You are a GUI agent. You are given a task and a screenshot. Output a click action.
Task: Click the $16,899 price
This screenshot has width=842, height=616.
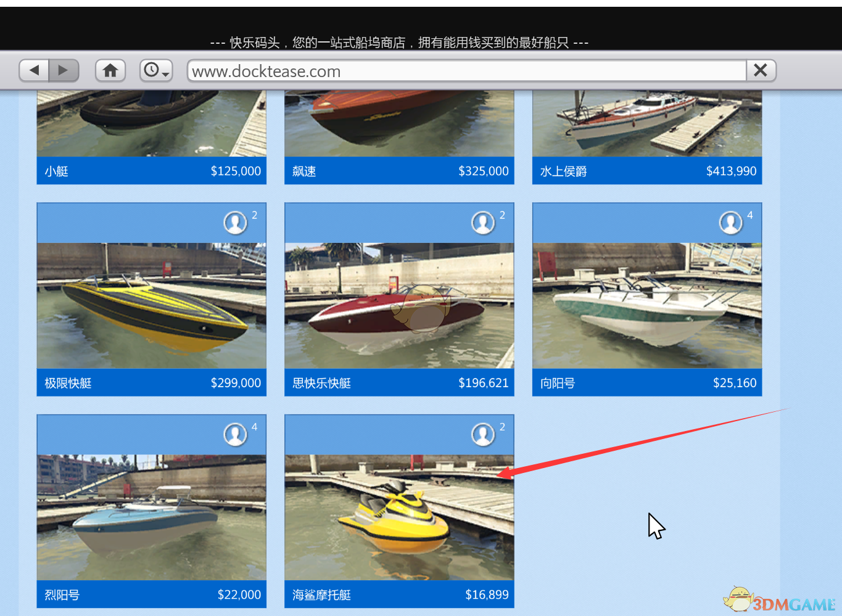pyautogui.click(x=487, y=595)
